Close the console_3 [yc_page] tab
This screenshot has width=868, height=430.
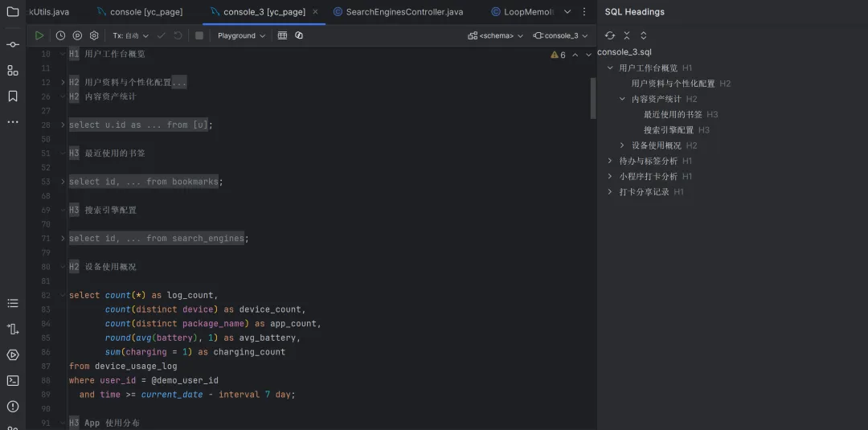(315, 11)
